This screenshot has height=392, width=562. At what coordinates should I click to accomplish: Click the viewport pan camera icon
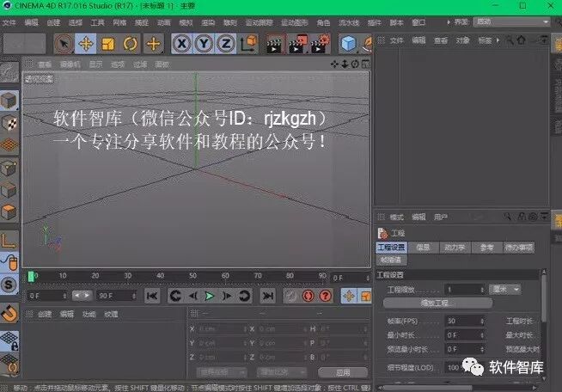coord(334,64)
